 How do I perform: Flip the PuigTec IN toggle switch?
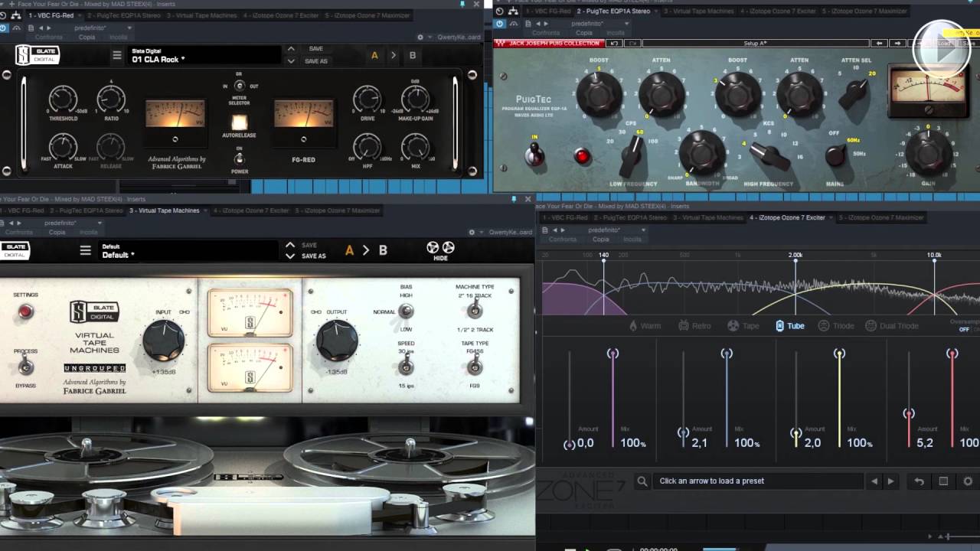pos(535,155)
